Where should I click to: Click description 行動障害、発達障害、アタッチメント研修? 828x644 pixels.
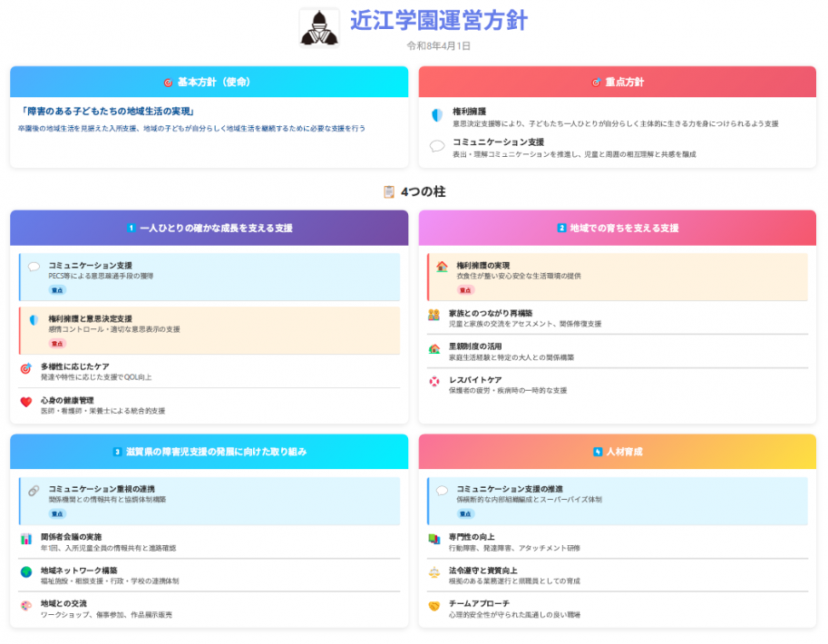514,549
